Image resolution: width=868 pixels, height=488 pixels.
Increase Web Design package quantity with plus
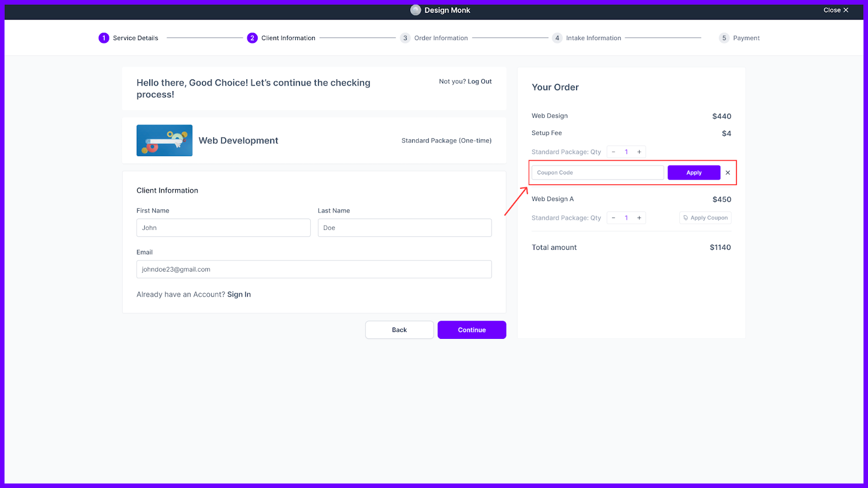point(639,152)
